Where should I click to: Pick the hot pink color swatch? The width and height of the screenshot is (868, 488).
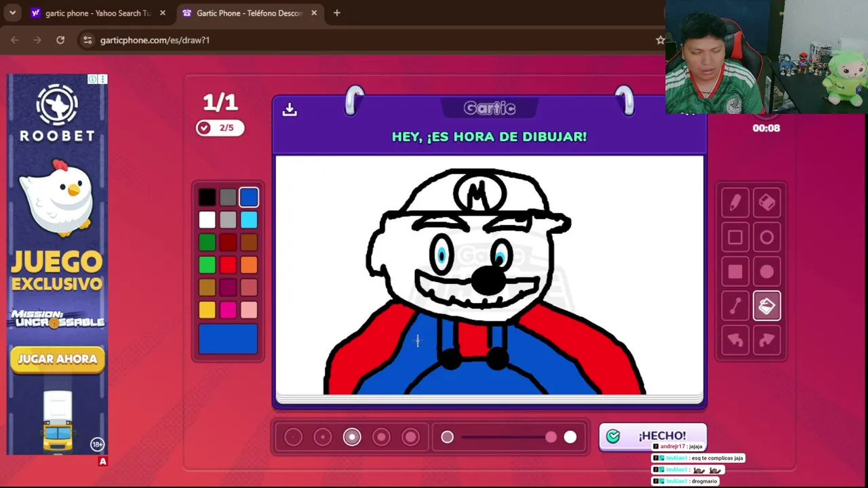pos(228,310)
